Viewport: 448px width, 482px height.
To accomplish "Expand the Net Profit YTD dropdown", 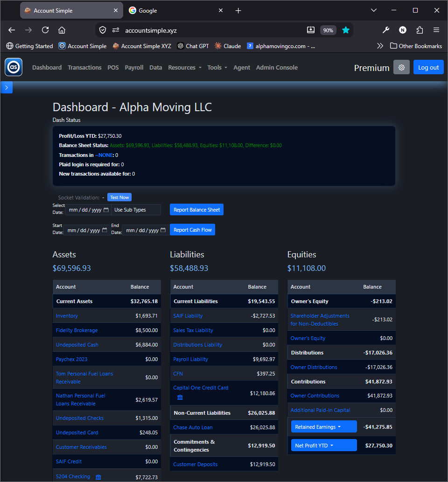I will (324, 446).
